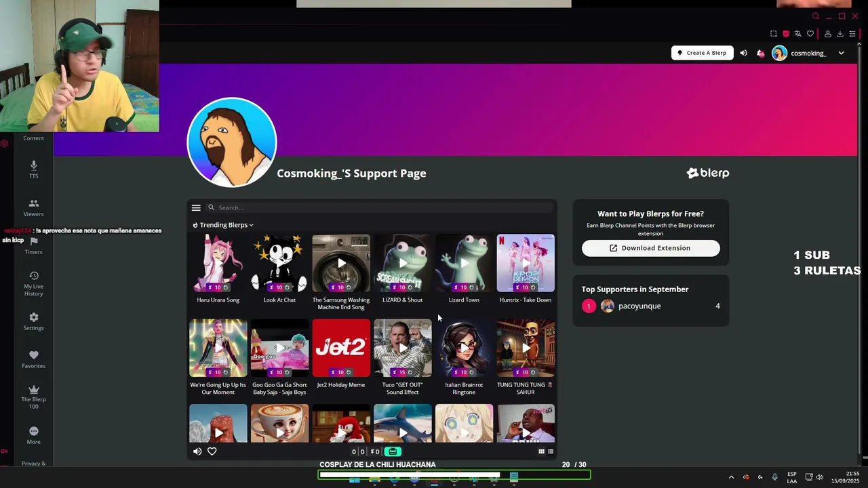The height and width of the screenshot is (488, 868).
Task: Open pacoyunque top supporter entry
Action: [x=650, y=306]
